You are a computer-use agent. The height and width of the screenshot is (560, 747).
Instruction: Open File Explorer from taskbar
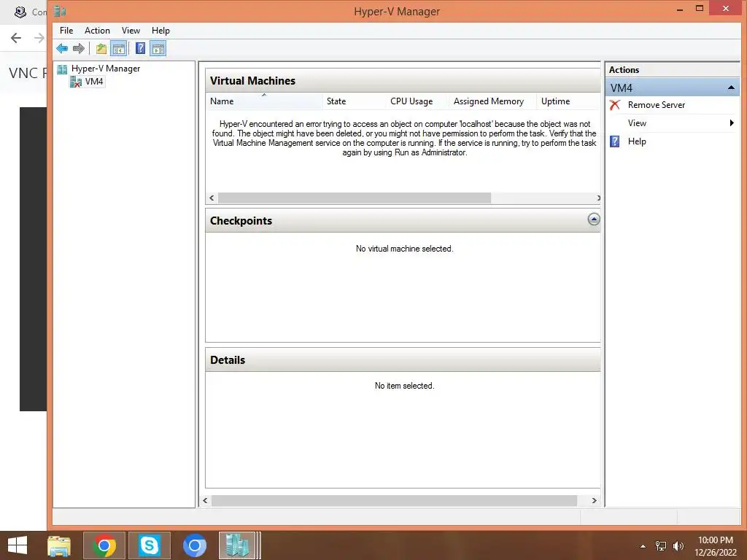point(59,545)
